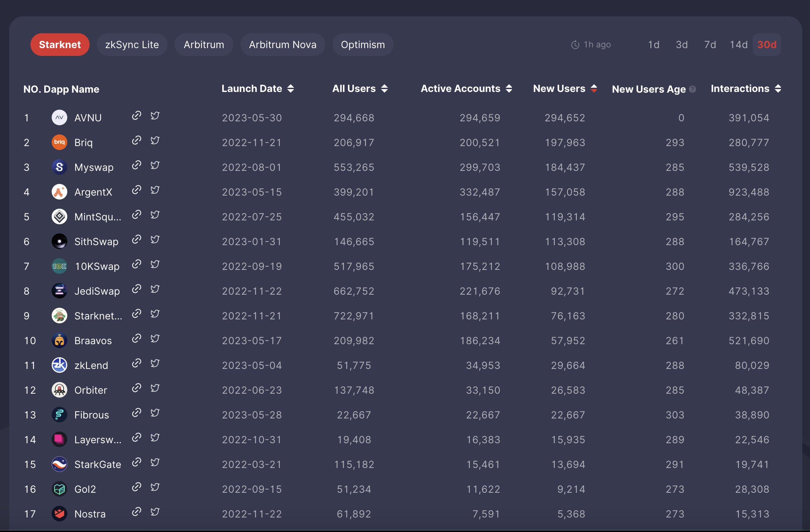Open Myswap website link icon
810x532 pixels.
tap(137, 165)
